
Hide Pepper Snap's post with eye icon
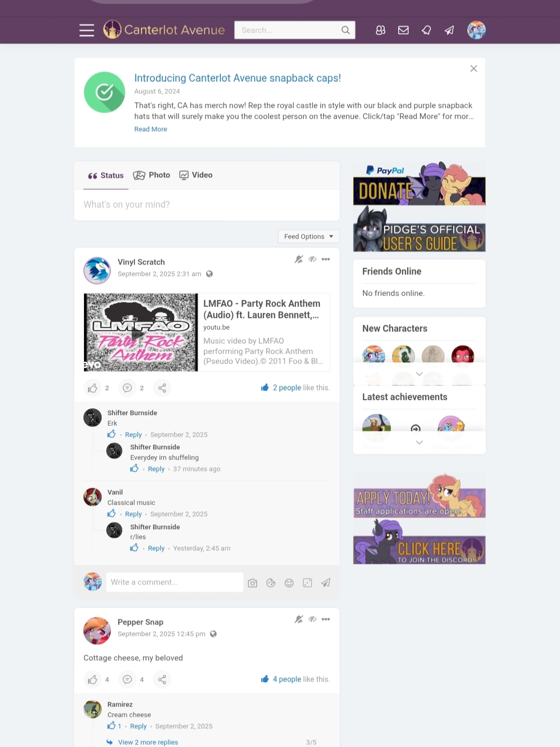(x=313, y=619)
